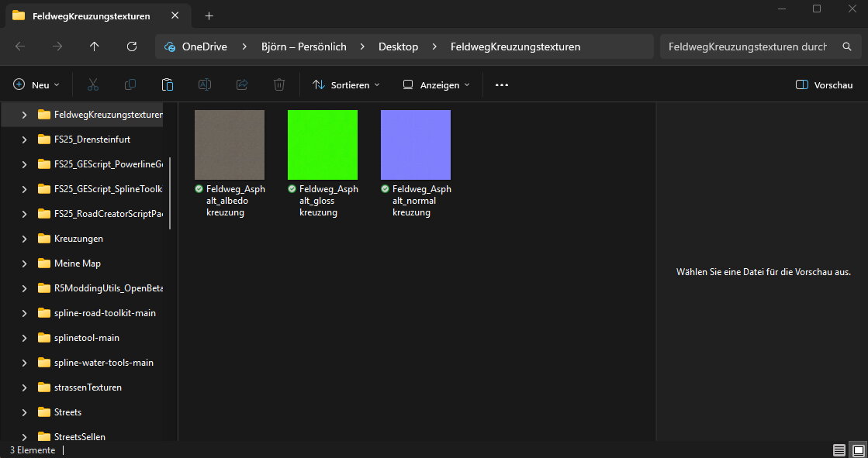This screenshot has height=458, width=868.
Task: Click the Share icon in toolbar
Action: [242, 84]
